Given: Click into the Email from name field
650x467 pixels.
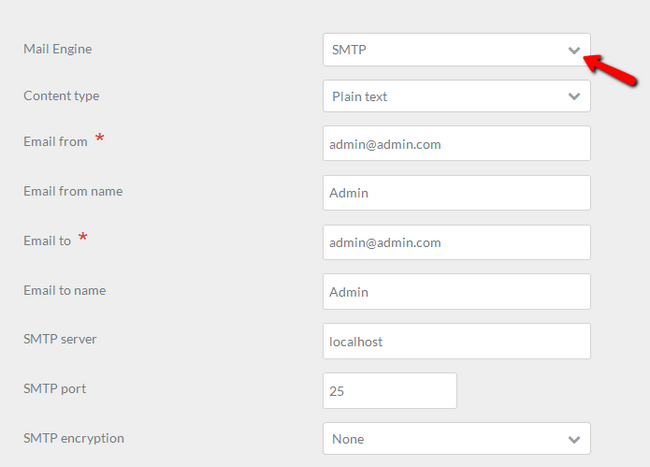Looking at the screenshot, I should click(x=456, y=193).
